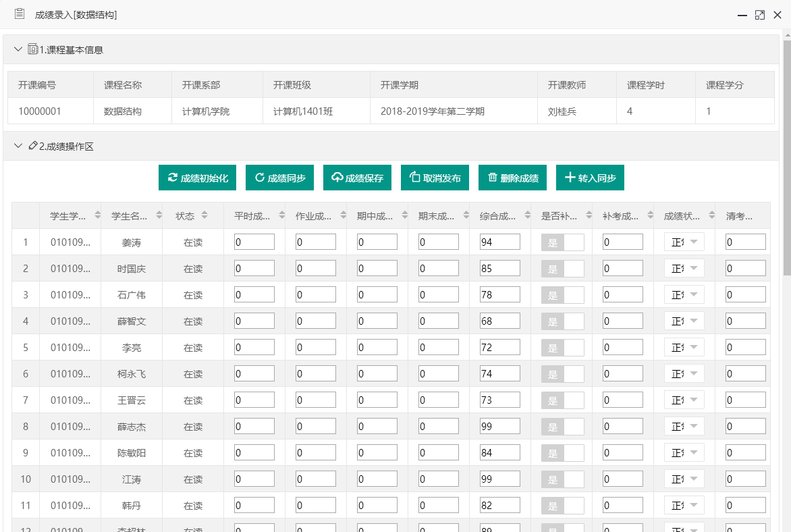This screenshot has height=532, width=791.
Task: Click 作业成绩 field for 柯永飞
Action: pyautogui.click(x=316, y=373)
